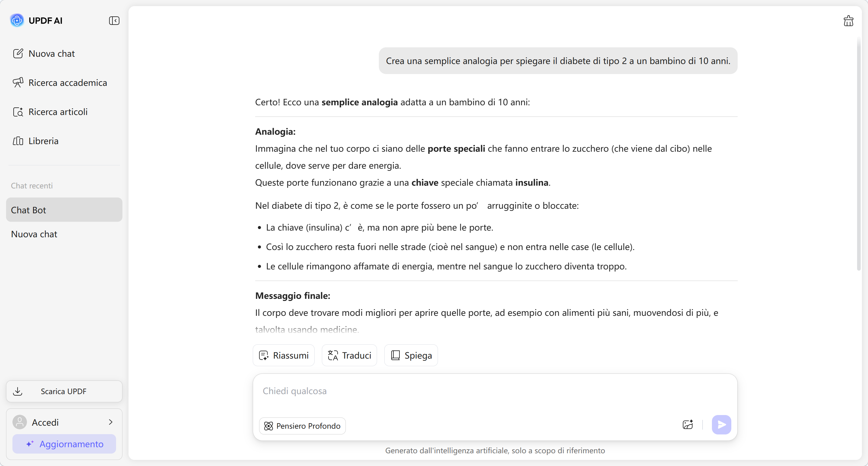Click the UPDF AI logo icon
Screen dimensions: 868x466
[17, 21]
